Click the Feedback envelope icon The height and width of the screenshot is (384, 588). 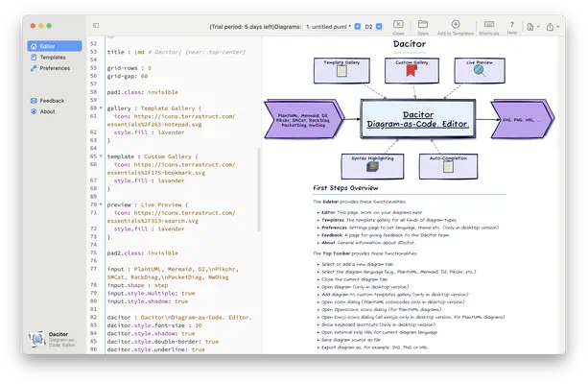34,101
